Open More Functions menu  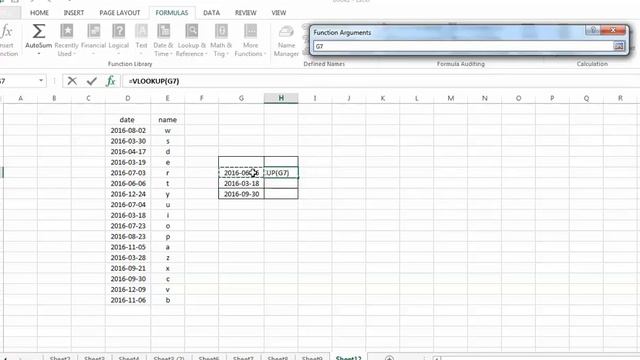(x=250, y=40)
